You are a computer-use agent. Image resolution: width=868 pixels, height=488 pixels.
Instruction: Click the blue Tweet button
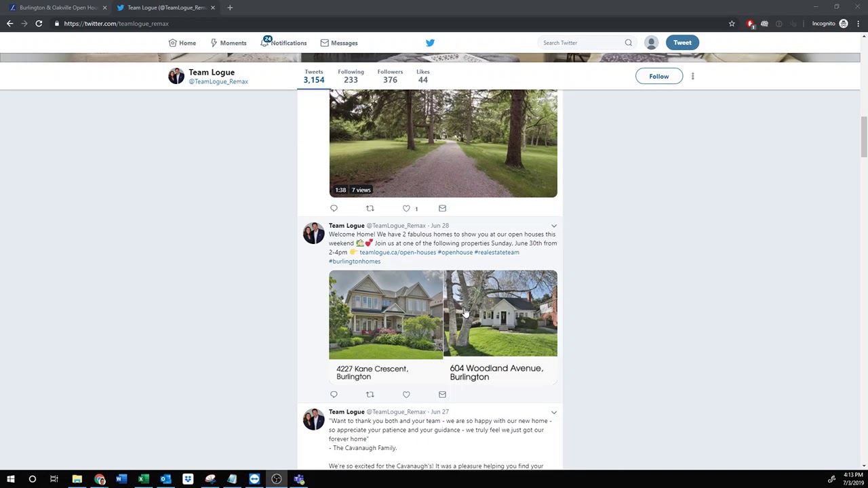(x=682, y=43)
